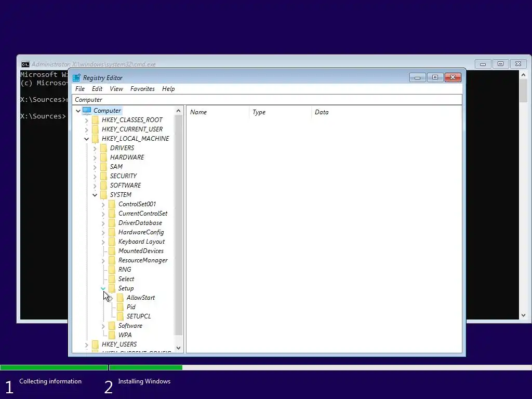Expand DriverDatabase chevron
The image size is (532, 399).
coord(103,223)
